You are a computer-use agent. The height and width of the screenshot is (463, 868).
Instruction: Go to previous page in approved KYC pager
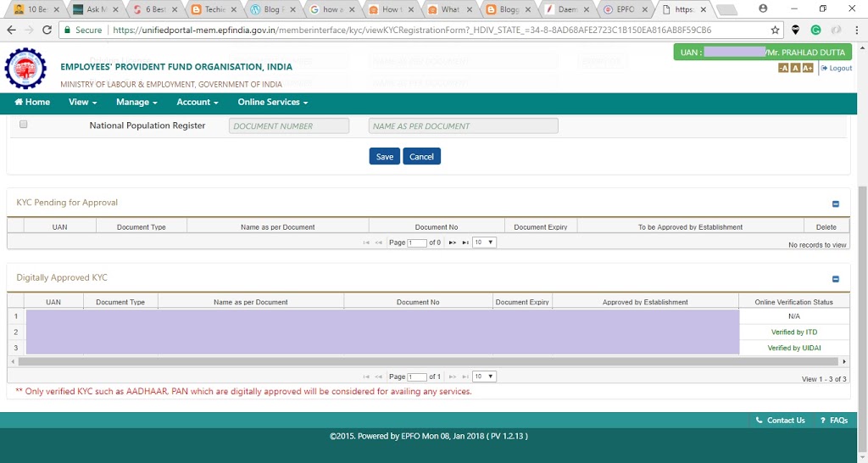click(379, 377)
